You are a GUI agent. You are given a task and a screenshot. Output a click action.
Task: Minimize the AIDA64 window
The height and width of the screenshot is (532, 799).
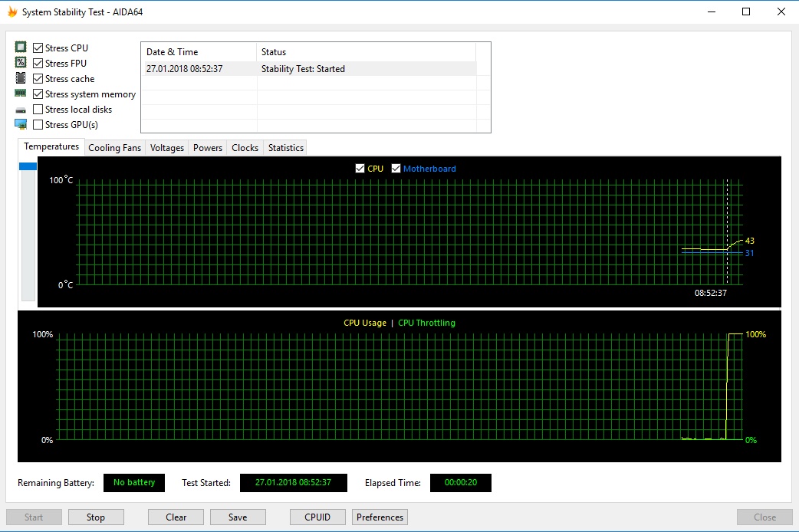click(712, 11)
